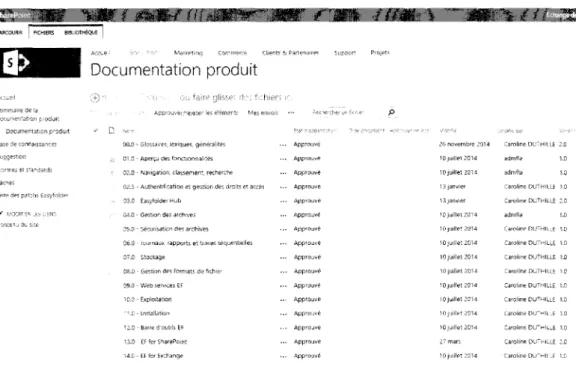Toggle the select-all checkmark in list header
The height and width of the screenshot is (370, 576).
click(x=96, y=130)
